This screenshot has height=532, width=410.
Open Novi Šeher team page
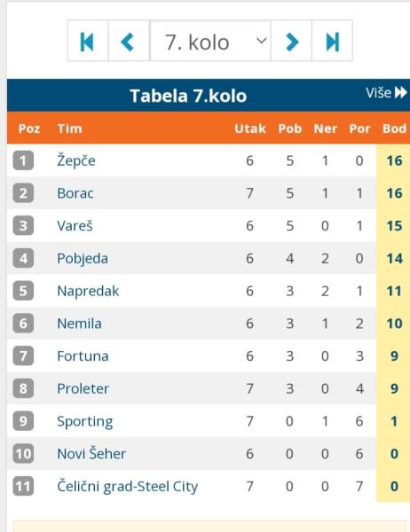pyautogui.click(x=91, y=454)
